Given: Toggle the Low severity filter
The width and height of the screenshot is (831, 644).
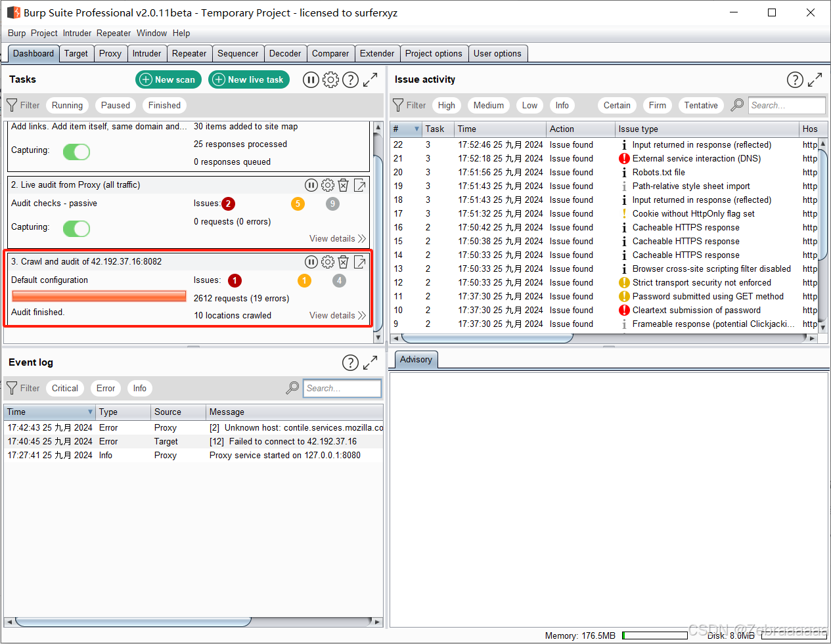Looking at the screenshot, I should (529, 105).
